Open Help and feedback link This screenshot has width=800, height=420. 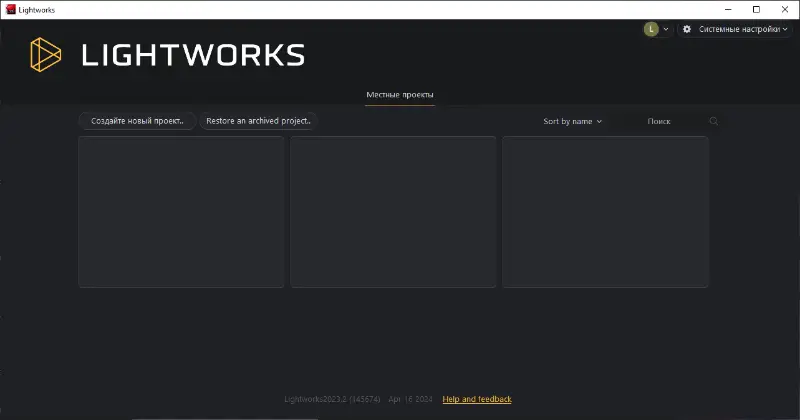tap(477, 399)
